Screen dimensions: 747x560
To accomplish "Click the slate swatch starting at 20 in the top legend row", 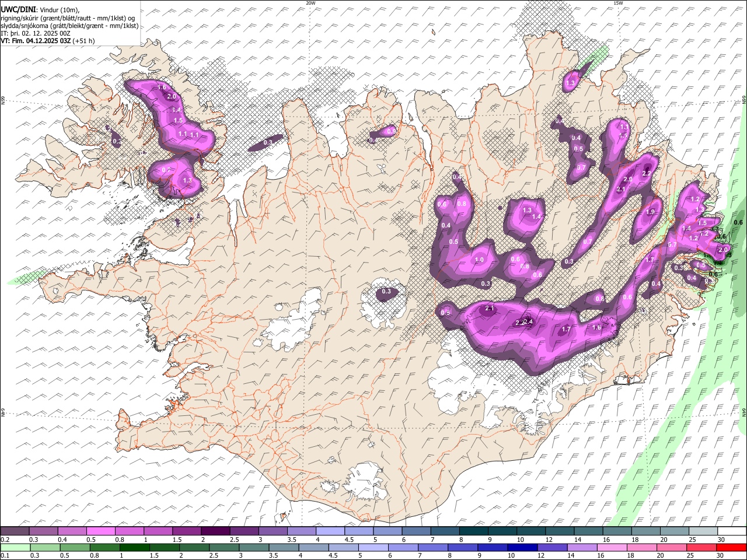I will pos(675,531).
